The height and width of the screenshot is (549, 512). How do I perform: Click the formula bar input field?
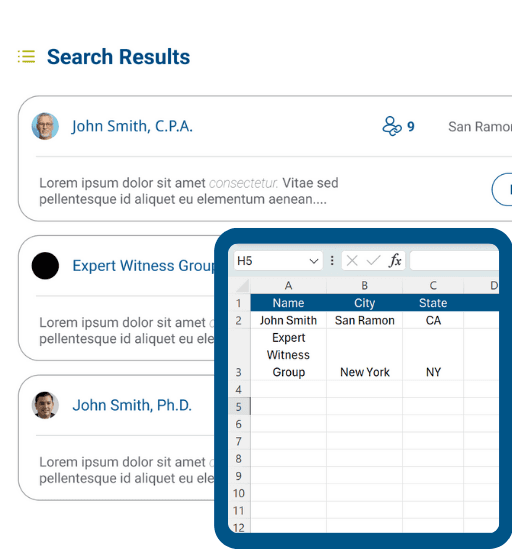[454, 261]
